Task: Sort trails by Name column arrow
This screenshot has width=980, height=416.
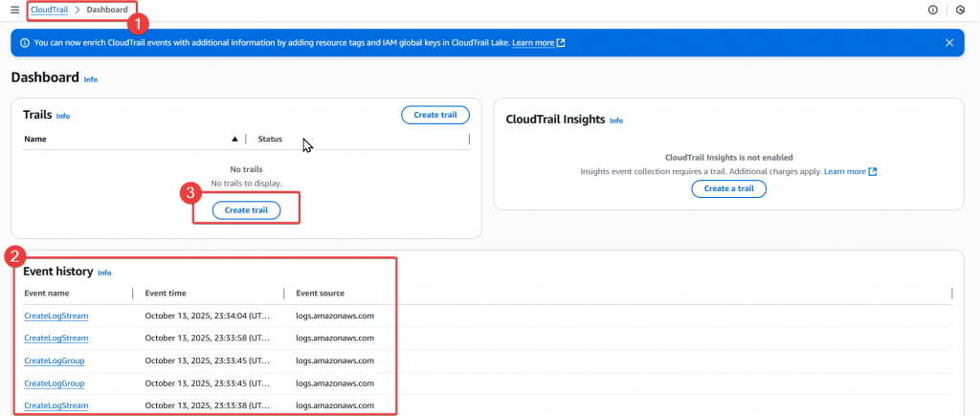Action: (x=235, y=140)
